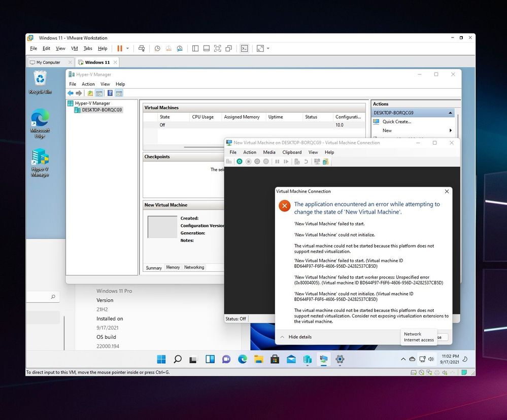Click the stretch guest display icon
The image size is (507, 420).
pyautogui.click(x=260, y=49)
